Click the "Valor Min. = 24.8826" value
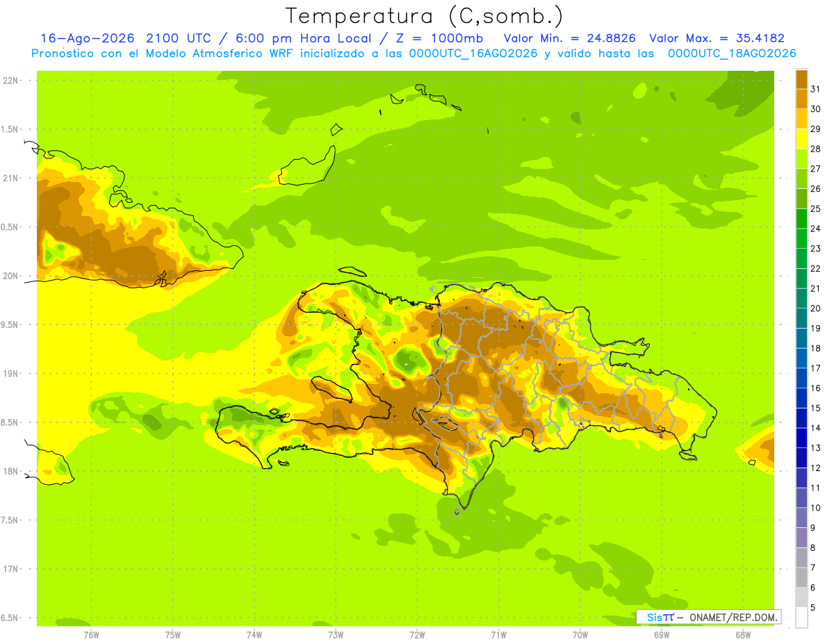This screenshot has width=834, height=644. coord(571,38)
